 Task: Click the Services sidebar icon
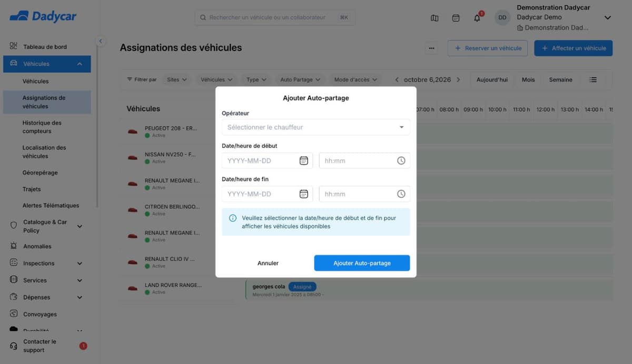[14, 279]
